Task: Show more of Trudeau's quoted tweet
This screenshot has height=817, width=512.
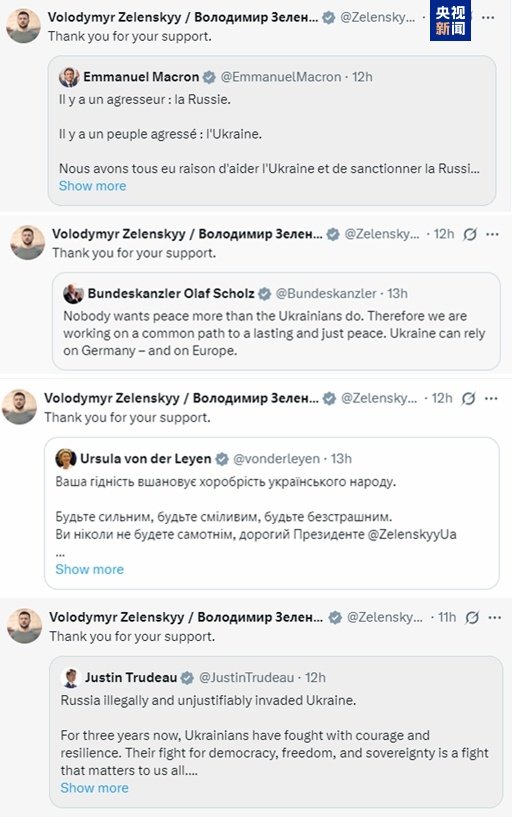Action: coord(94,788)
